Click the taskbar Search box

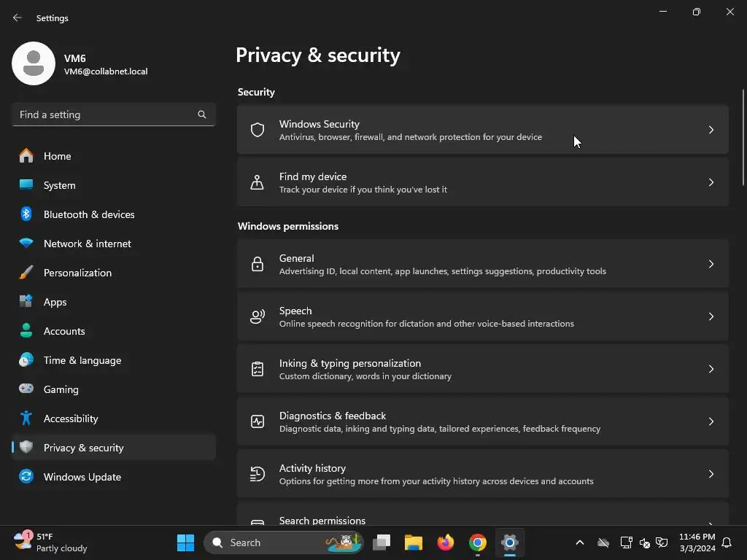(x=284, y=542)
